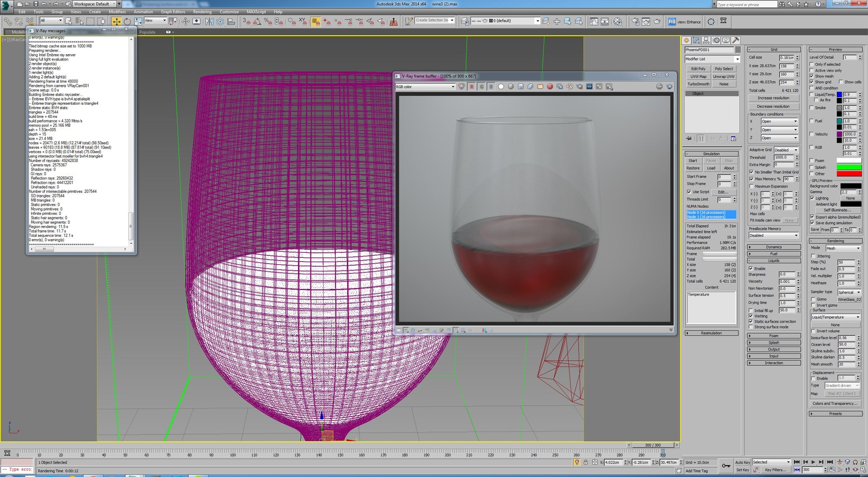Image resolution: width=868 pixels, height=477 pixels.
Task: Click the Increase resolution button
Action: [x=773, y=98]
